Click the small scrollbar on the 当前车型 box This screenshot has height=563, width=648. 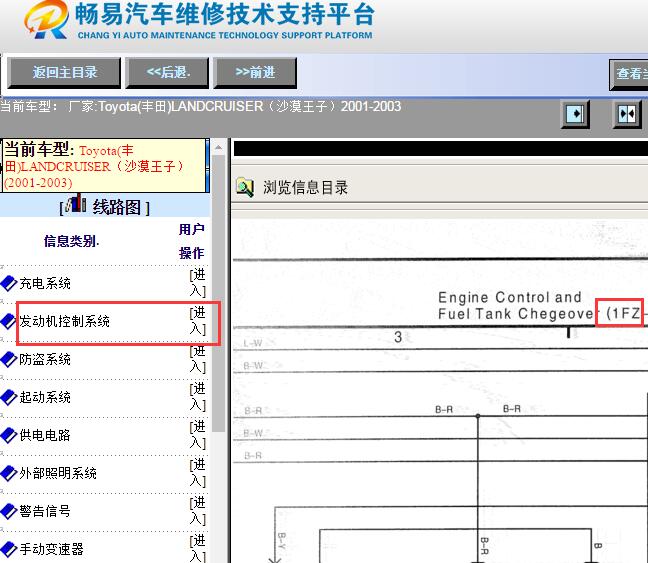(207, 165)
